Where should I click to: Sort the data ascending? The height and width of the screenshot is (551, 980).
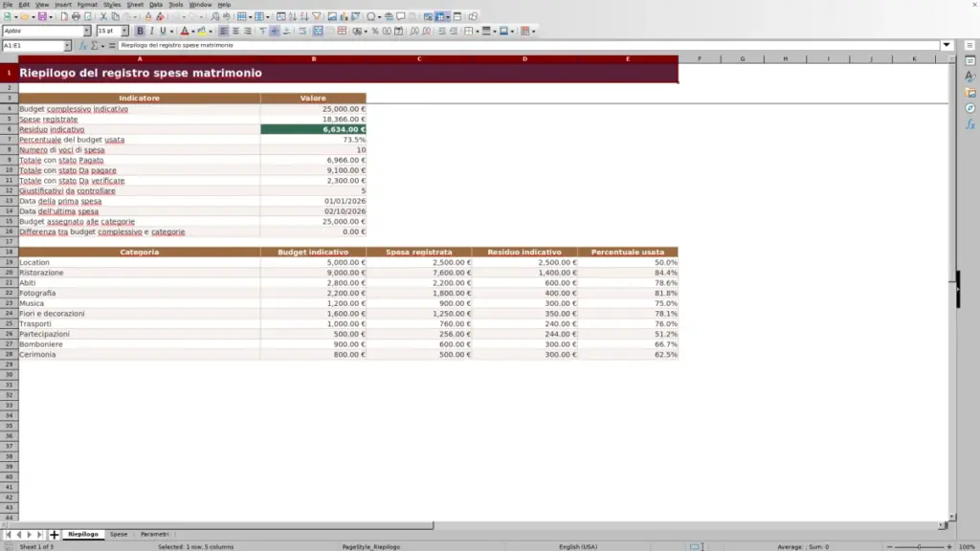click(x=293, y=16)
